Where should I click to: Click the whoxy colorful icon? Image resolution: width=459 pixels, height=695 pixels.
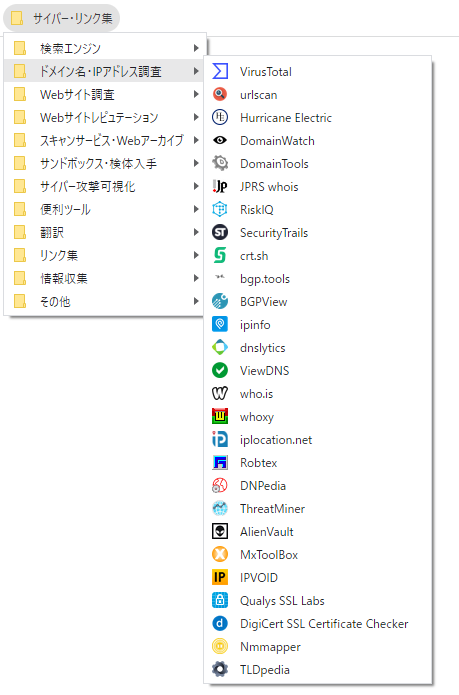tap(220, 417)
